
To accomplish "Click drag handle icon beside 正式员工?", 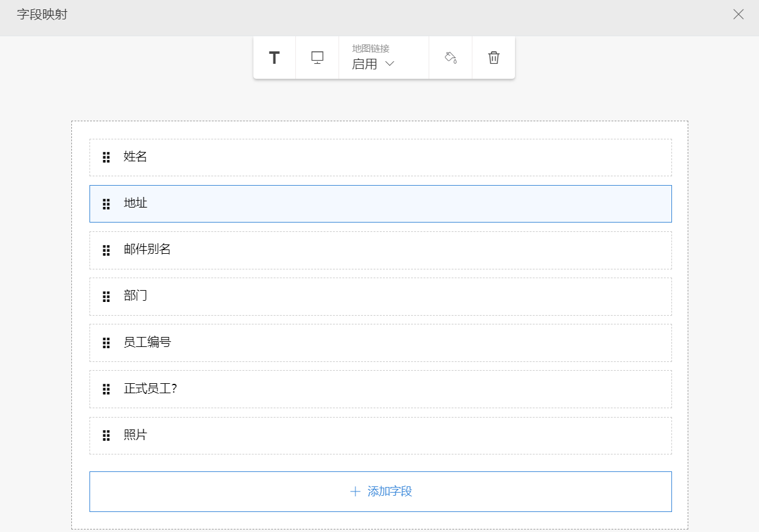I will pyautogui.click(x=106, y=389).
